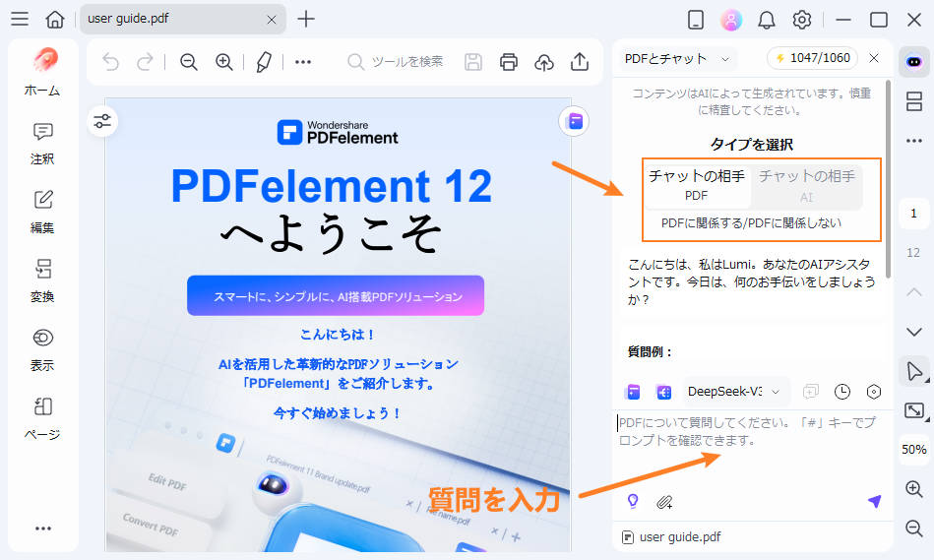Select チャットの相手 AI mode
This screenshot has width=934, height=560.
[806, 185]
